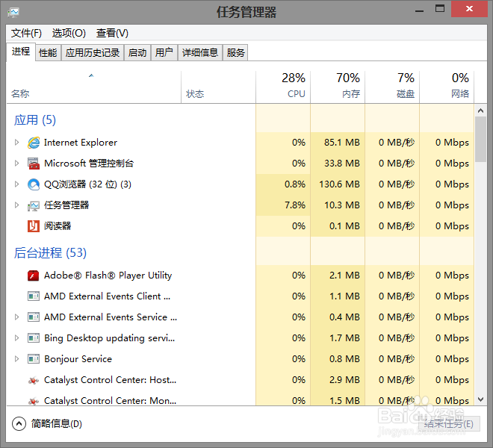Click the 任务管理器 process row icon

click(x=34, y=205)
